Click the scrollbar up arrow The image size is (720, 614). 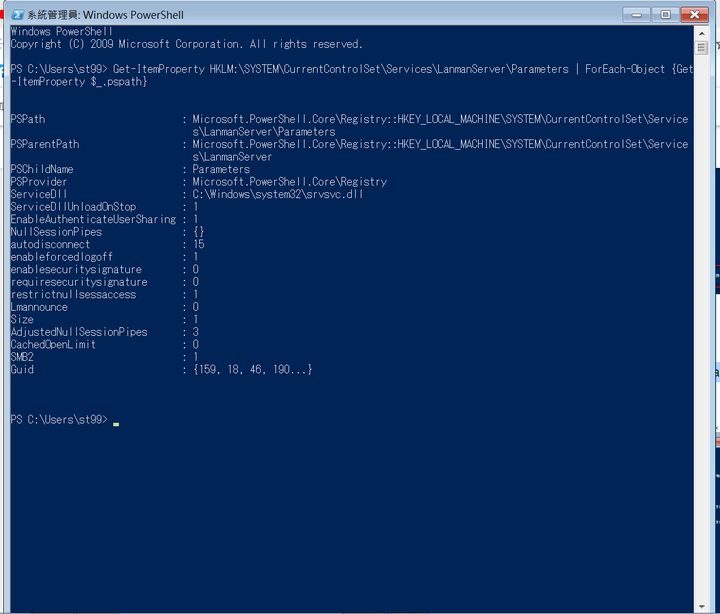click(701, 33)
